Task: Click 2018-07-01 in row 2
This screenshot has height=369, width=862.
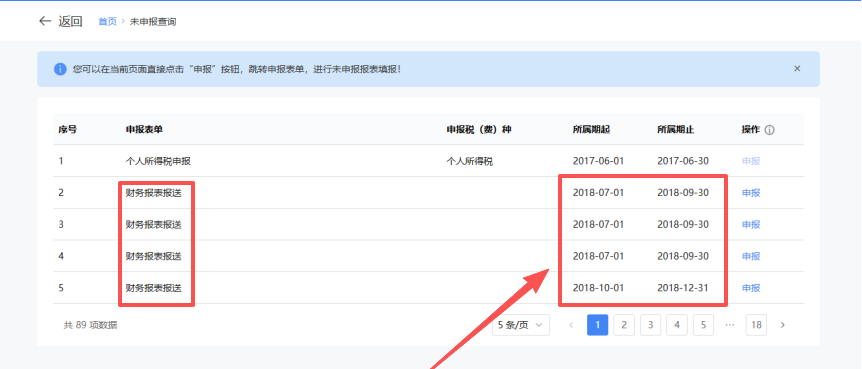Action: (x=599, y=193)
